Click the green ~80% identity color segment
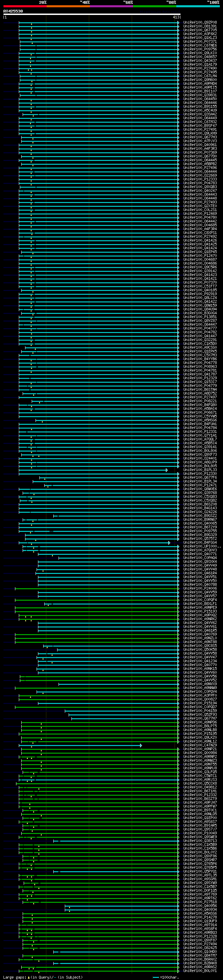 [x=155, y=6]
